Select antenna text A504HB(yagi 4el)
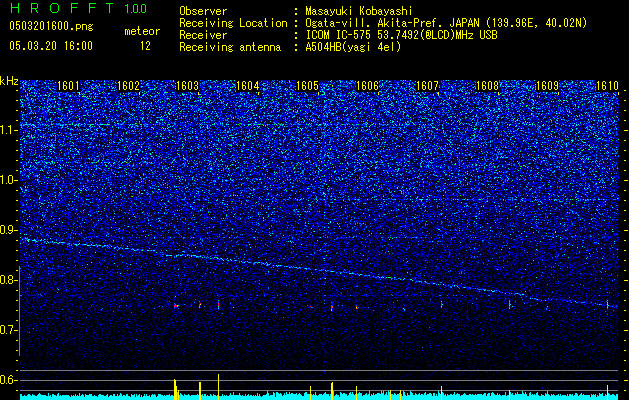Viewport: 629px width, 400px height. 353,47
